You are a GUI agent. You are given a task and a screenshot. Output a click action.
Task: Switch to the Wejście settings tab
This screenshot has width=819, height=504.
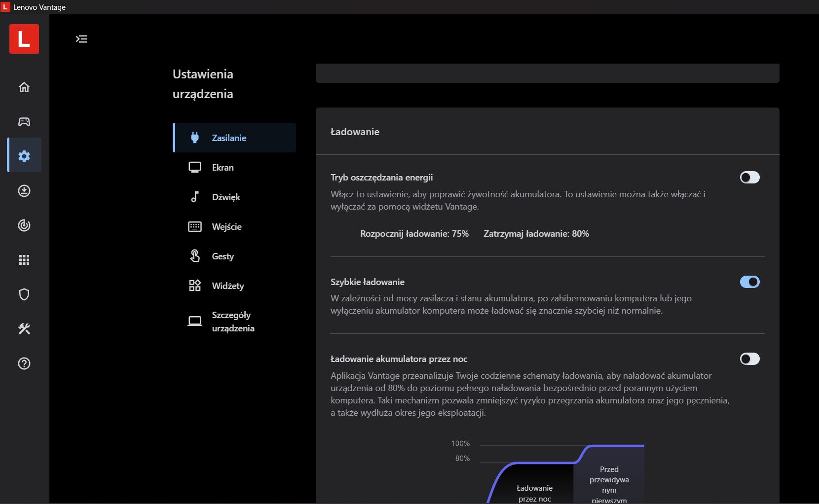click(234, 227)
